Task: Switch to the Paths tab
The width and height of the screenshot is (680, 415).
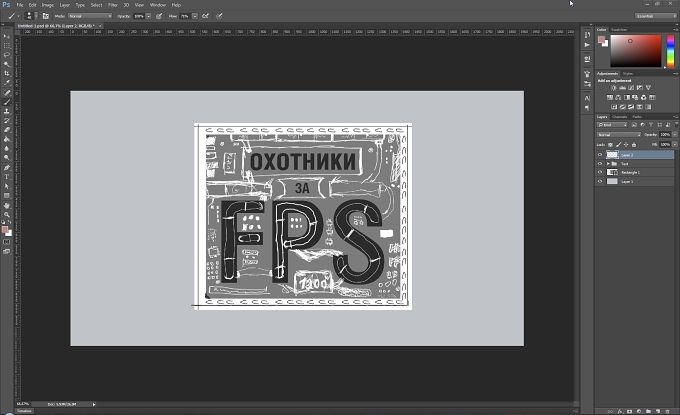Action: pos(637,117)
